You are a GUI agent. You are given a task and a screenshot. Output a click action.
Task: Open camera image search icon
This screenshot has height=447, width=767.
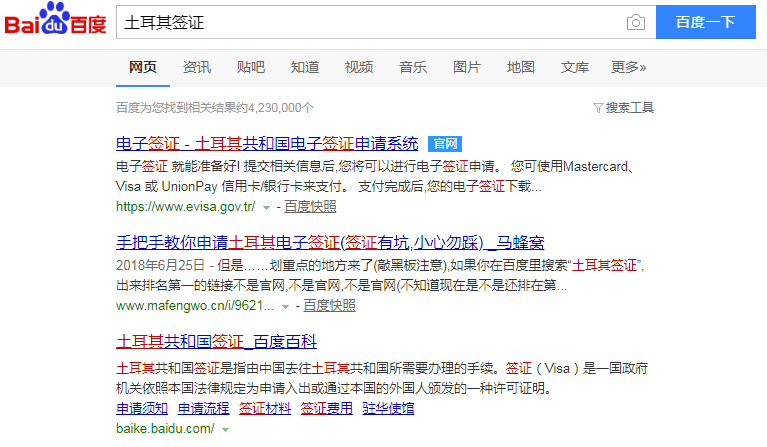point(635,22)
